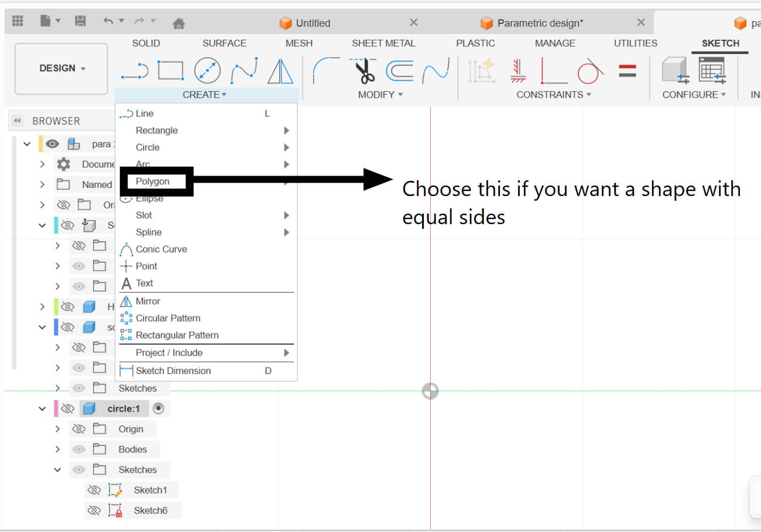Activate circle:1 component radio button
Viewport: 761px width, 532px height.
coord(158,408)
